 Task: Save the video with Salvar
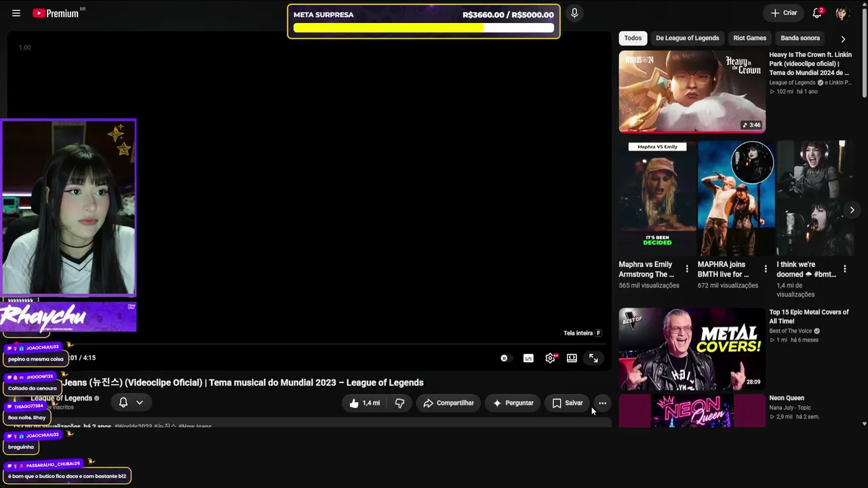click(x=567, y=403)
